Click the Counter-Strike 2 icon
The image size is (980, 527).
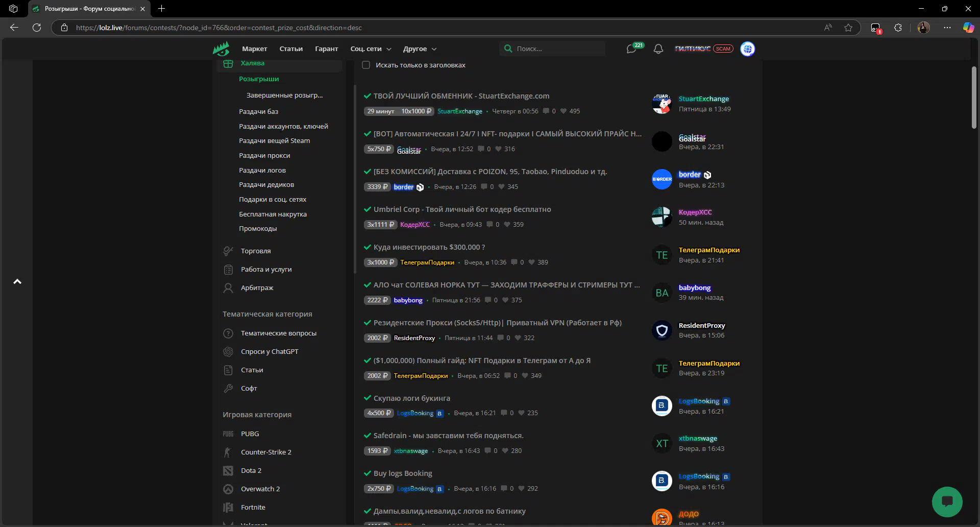[228, 452]
